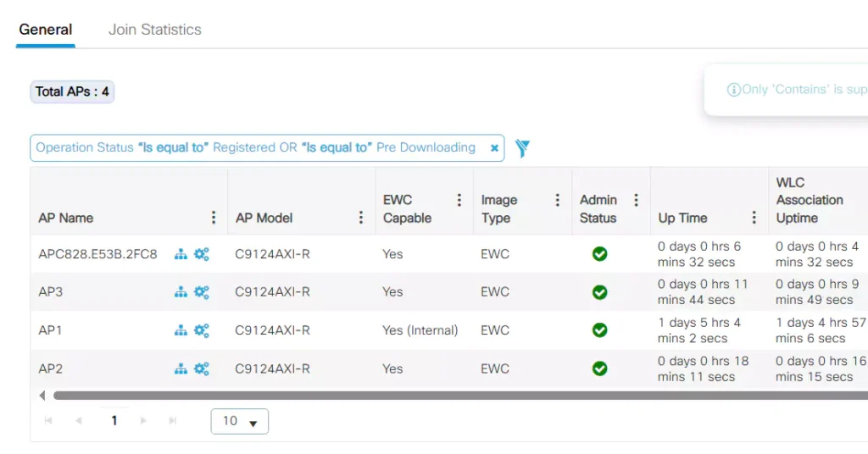Screen dimensions: 868x454
Task: Remove the Operation Status filter with x
Action: (494, 148)
